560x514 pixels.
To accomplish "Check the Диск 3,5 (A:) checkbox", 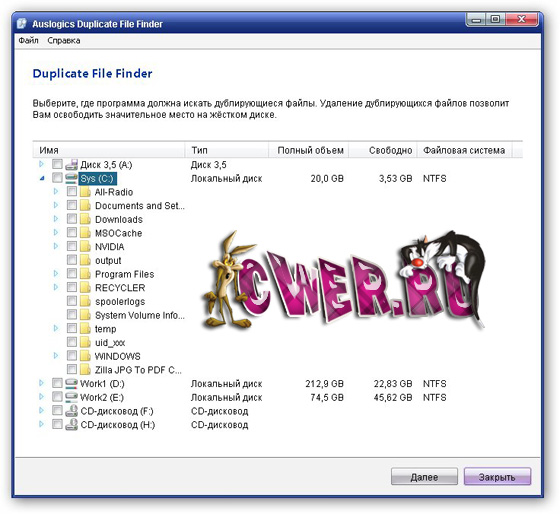I will click(x=57, y=164).
